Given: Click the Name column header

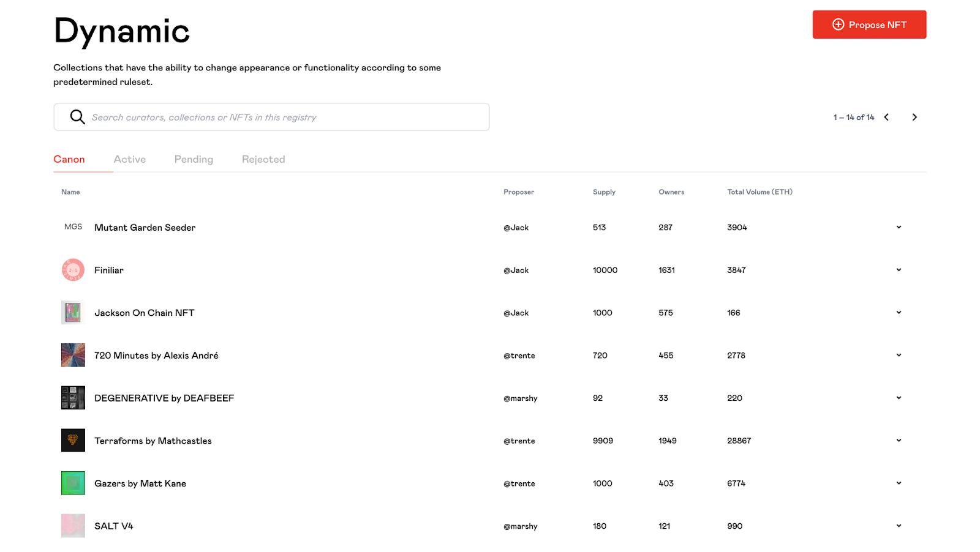Looking at the screenshot, I should click(x=70, y=192).
